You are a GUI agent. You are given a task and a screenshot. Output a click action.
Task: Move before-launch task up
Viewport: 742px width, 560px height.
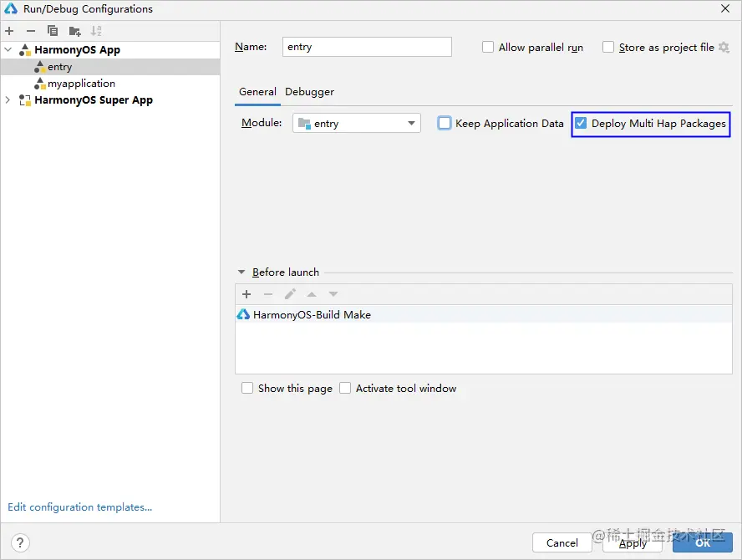tap(312, 294)
